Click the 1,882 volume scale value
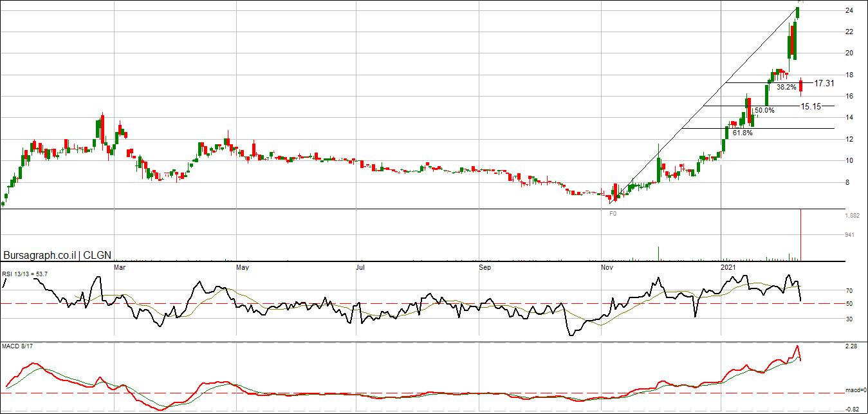This screenshot has width=868, height=414. tap(853, 216)
